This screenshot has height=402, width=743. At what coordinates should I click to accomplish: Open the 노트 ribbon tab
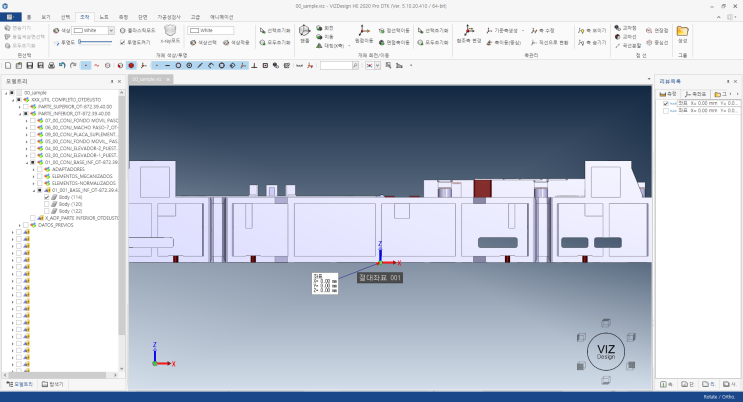[x=104, y=17]
